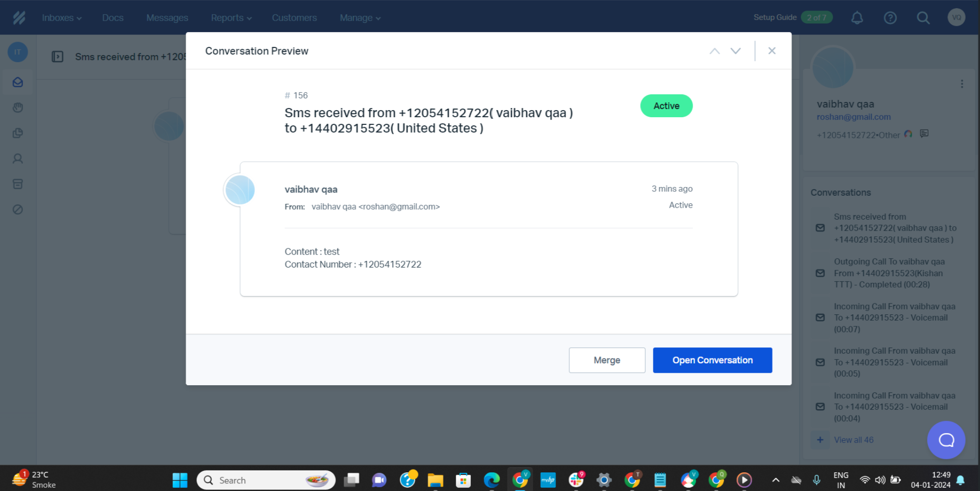Open Microsoft Edge from the taskbar
Viewport: 980px width, 491px height.
click(491, 480)
